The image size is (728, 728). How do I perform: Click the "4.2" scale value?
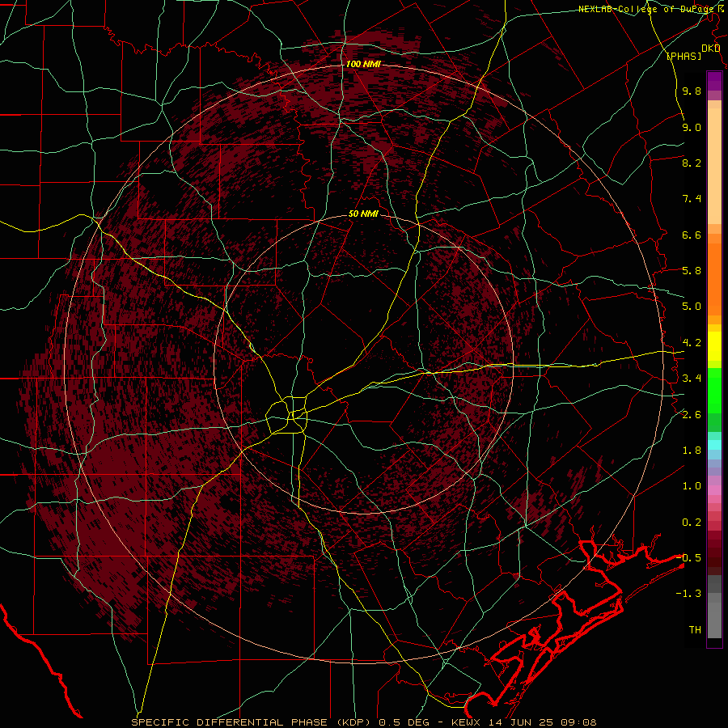(692, 343)
